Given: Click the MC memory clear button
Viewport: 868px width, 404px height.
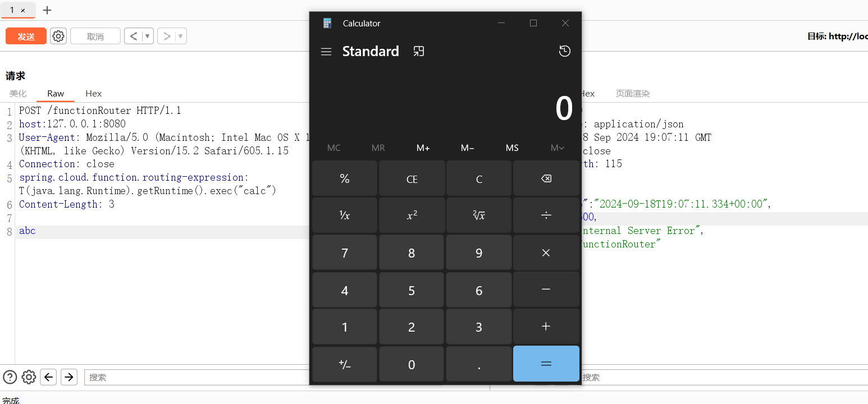Looking at the screenshot, I should point(334,148).
